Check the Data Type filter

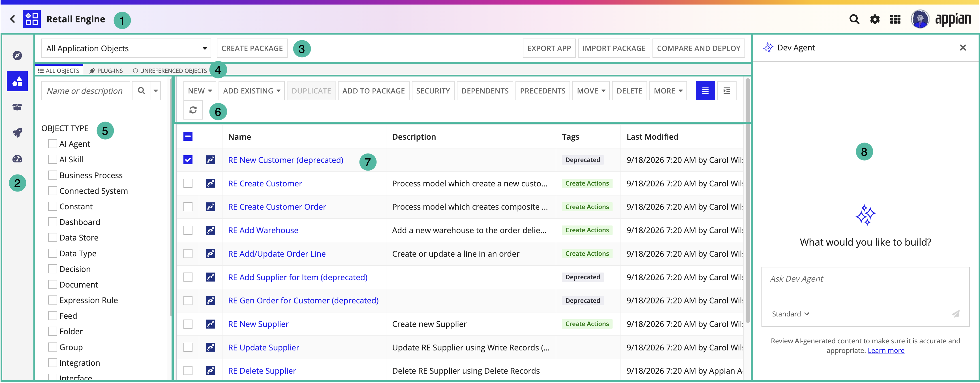52,253
